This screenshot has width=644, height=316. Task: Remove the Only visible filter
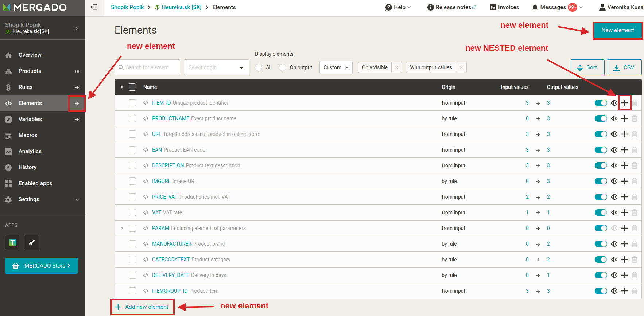(397, 67)
